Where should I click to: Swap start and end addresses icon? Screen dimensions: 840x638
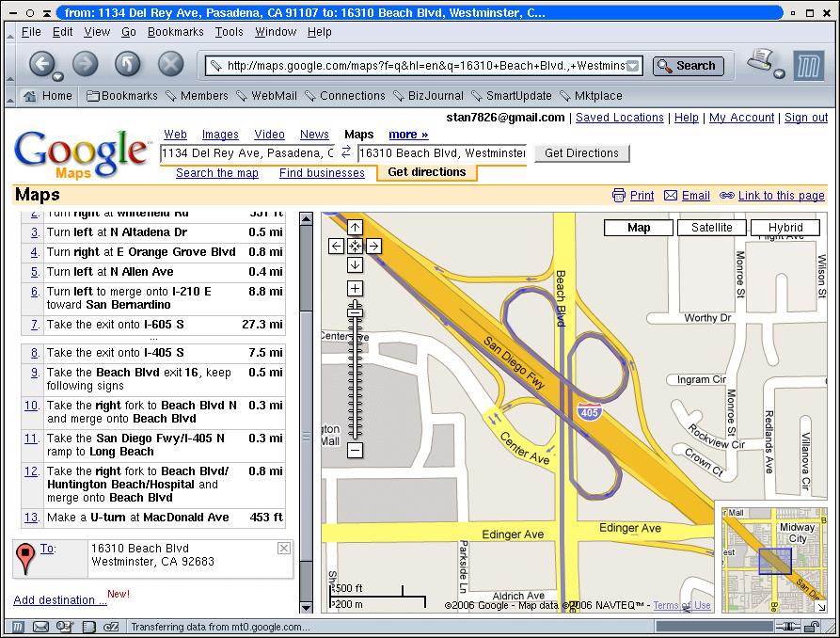[346, 152]
